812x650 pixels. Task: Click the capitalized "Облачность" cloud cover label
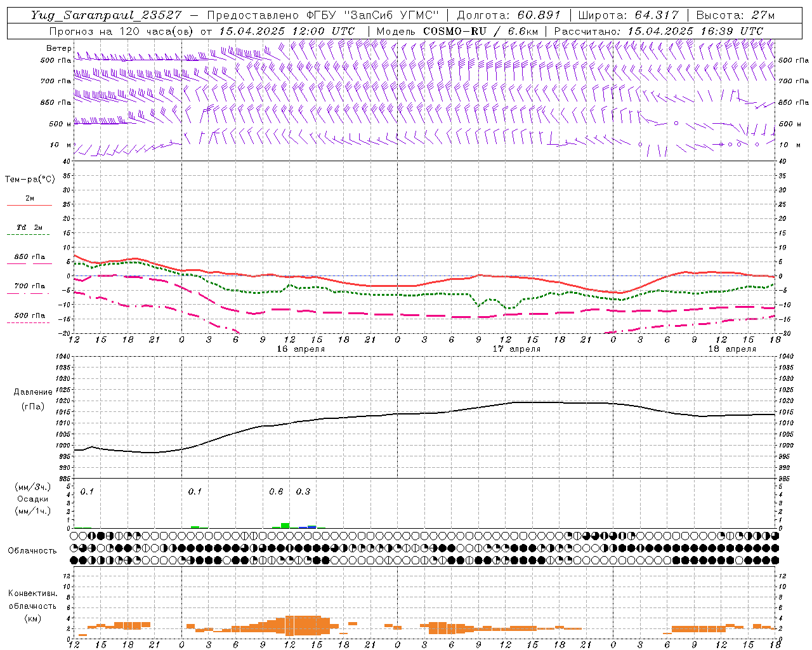click(32, 551)
